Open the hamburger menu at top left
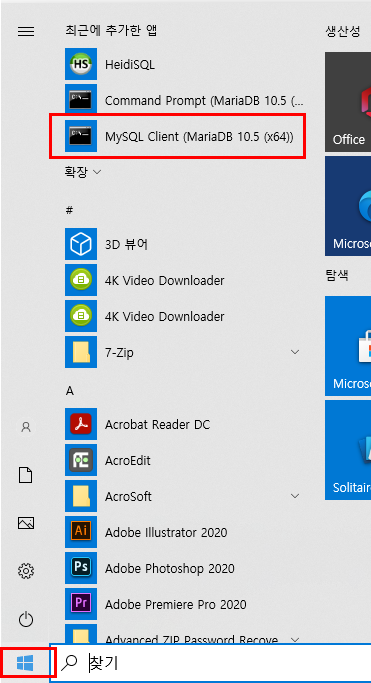Viewport: 371px width, 683px height. (x=26, y=31)
